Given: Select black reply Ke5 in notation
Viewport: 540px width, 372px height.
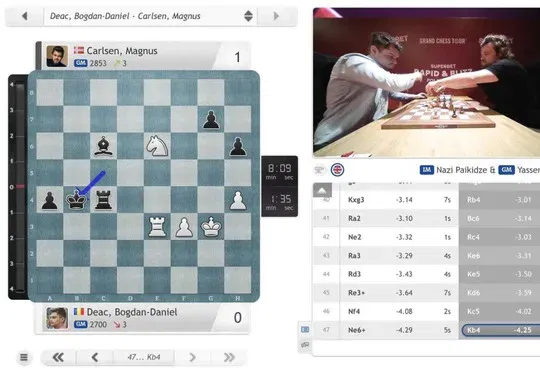Looking at the screenshot, I should [x=474, y=274].
